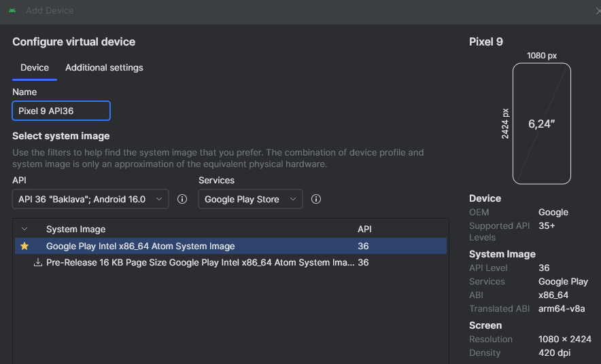This screenshot has width=601, height=364.
Task: Select Google Play Intel x86_64 Atom System Image
Action: (x=230, y=246)
